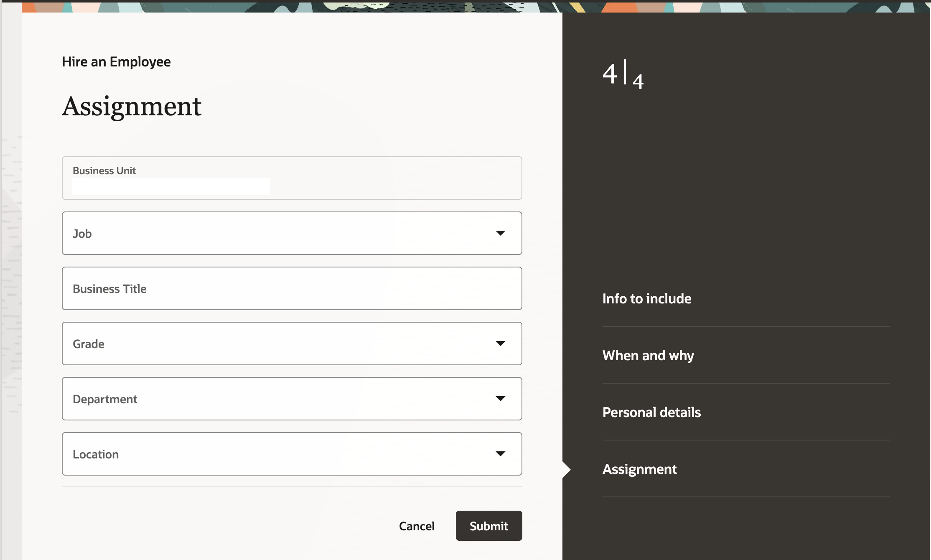
Task: Click the Location field chevron
Action: [x=501, y=453]
